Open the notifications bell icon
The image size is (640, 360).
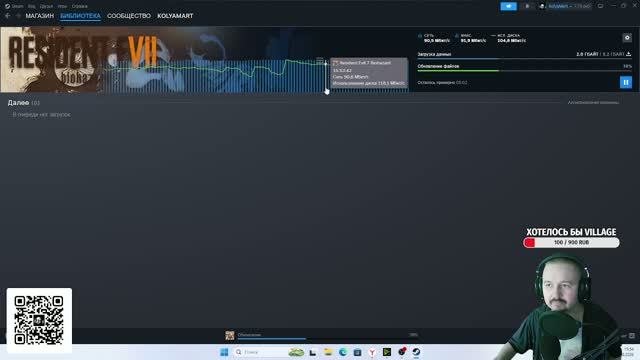[x=527, y=6]
